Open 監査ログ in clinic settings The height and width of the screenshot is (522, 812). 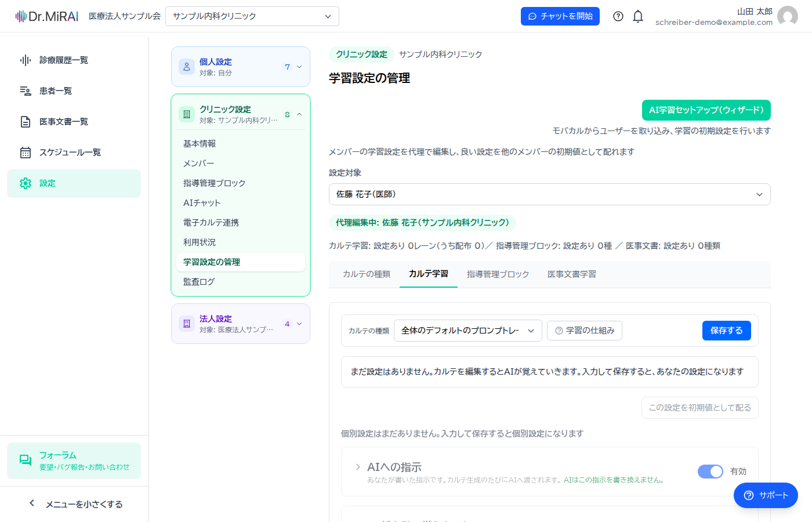click(241, 282)
